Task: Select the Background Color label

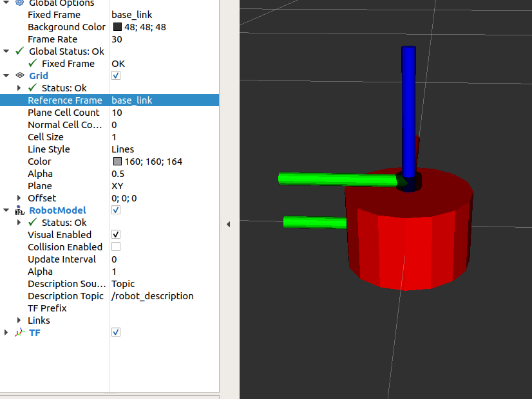Action: click(66, 27)
